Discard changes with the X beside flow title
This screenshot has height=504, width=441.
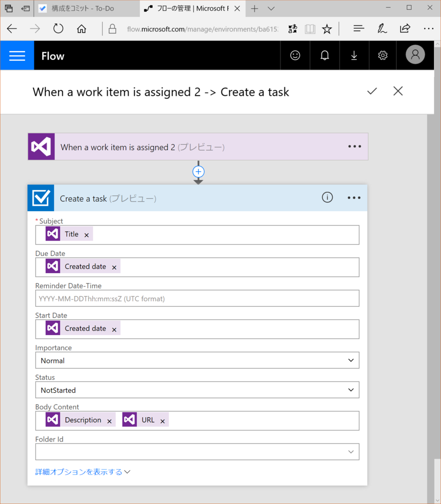click(398, 91)
